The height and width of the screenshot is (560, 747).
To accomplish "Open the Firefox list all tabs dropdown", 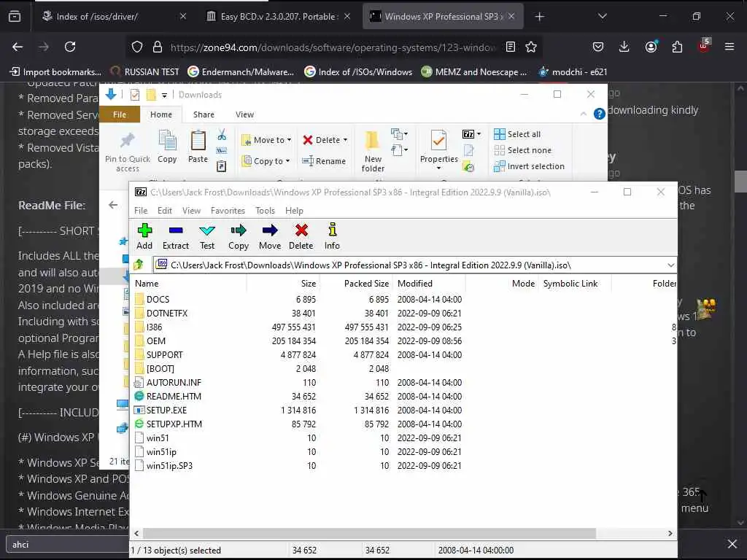I will point(602,16).
